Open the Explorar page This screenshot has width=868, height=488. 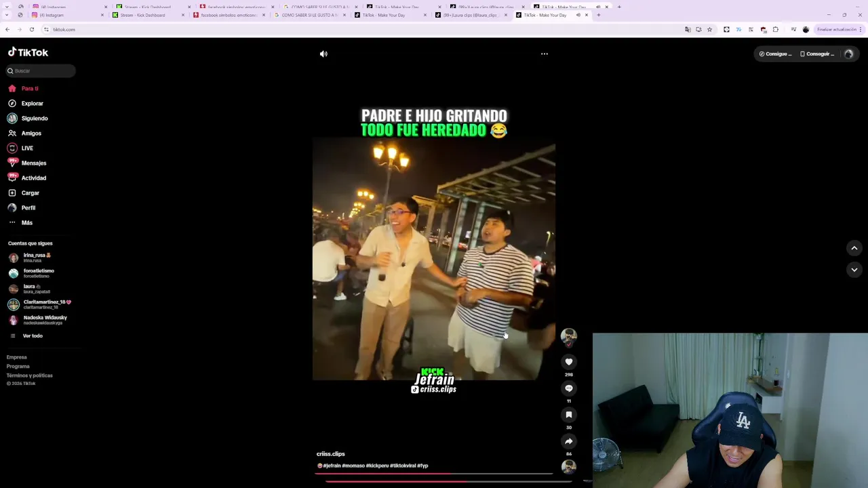pos(26,104)
